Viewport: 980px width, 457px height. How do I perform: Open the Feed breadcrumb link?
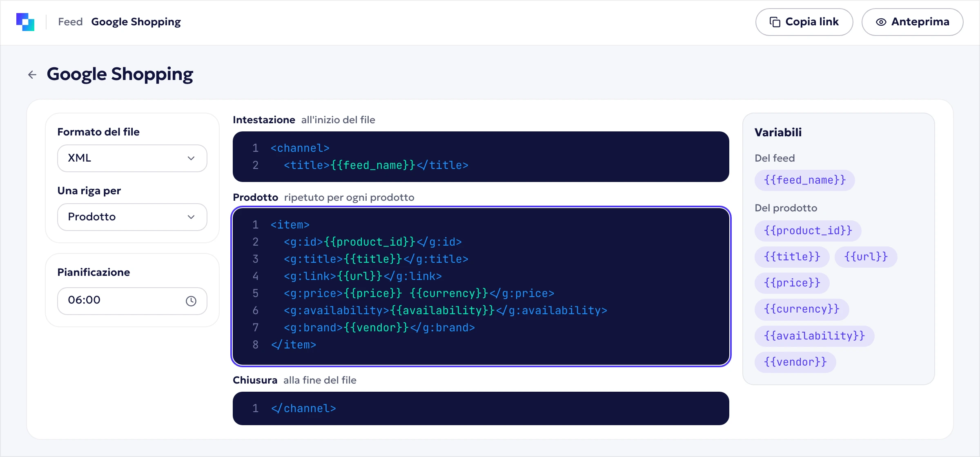point(70,22)
